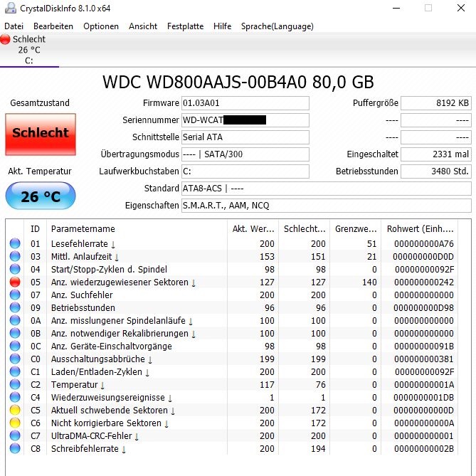Click the Übertragungsmodus field SATA/300

click(x=245, y=154)
